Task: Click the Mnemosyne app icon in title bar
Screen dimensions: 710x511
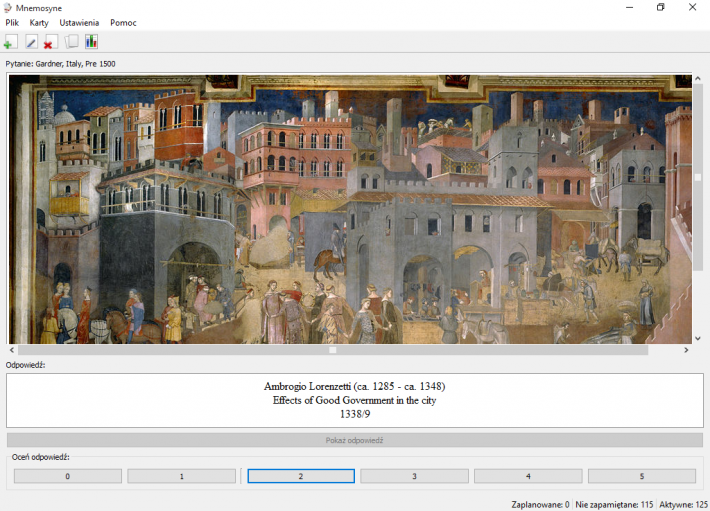Action: click(8, 8)
